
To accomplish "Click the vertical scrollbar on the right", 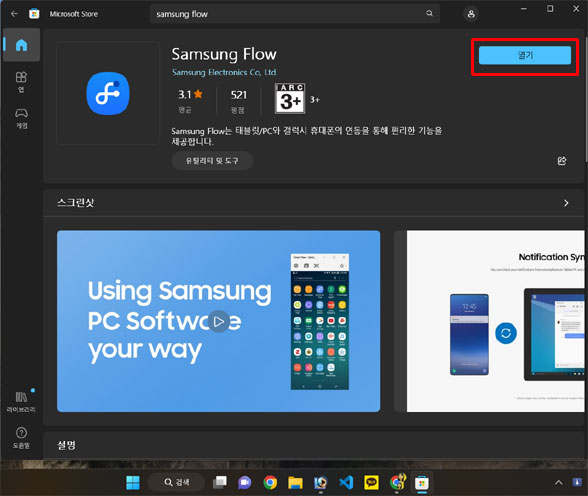I will 586,99.
